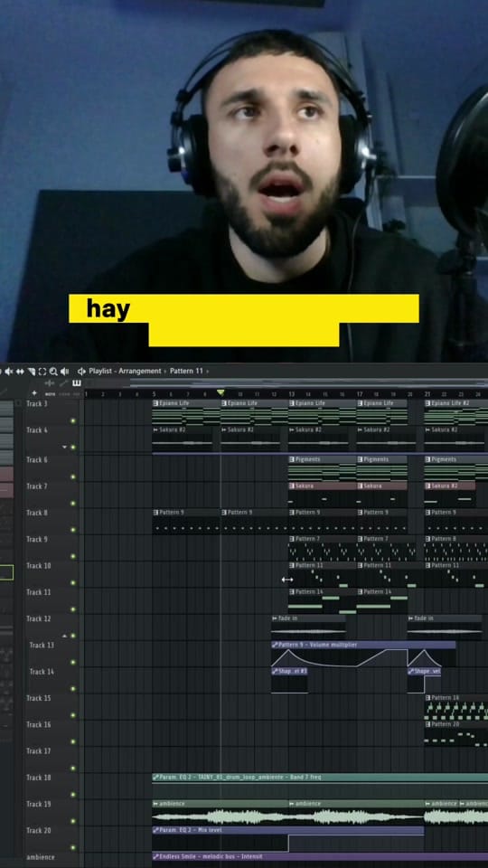Select the Pattern 8 clip on Track 9
The image size is (488, 868).
455,549
